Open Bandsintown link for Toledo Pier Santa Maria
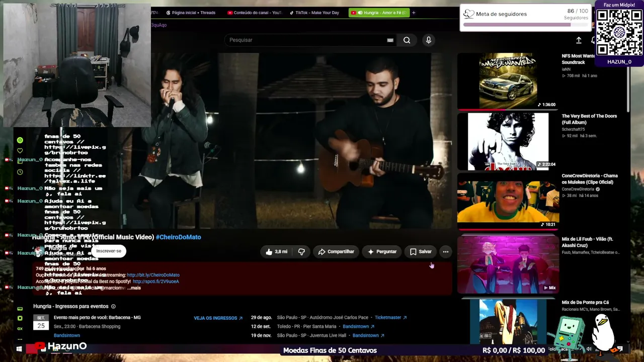The image size is (644, 362). 359,327
